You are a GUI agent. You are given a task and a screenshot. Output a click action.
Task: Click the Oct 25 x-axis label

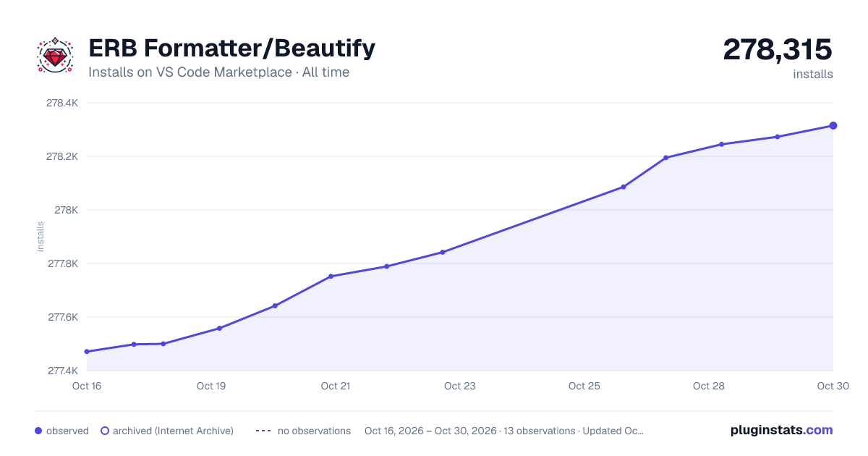click(584, 386)
